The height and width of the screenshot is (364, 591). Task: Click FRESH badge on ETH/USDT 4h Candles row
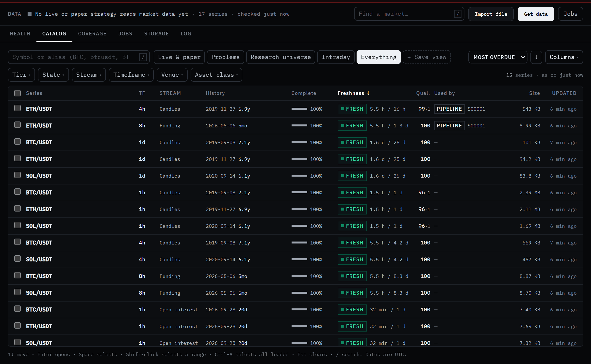tap(352, 109)
